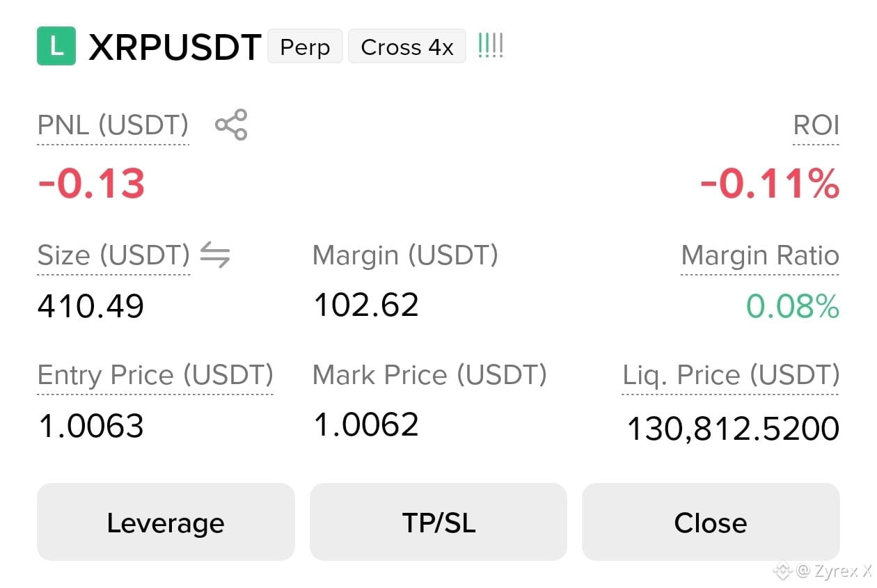Select the Cross 4x margin mode tag
Viewport: 877px width, 588px height.
407,47
